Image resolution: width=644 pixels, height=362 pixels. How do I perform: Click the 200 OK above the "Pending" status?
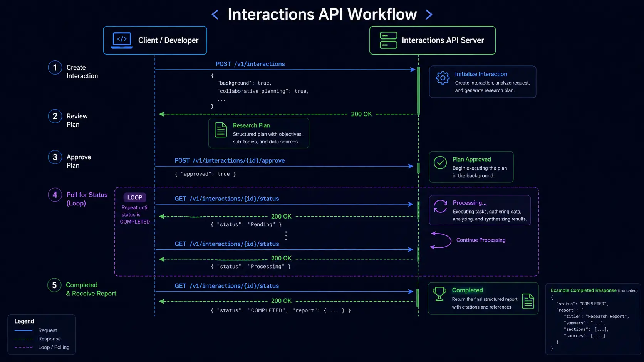[x=281, y=217]
